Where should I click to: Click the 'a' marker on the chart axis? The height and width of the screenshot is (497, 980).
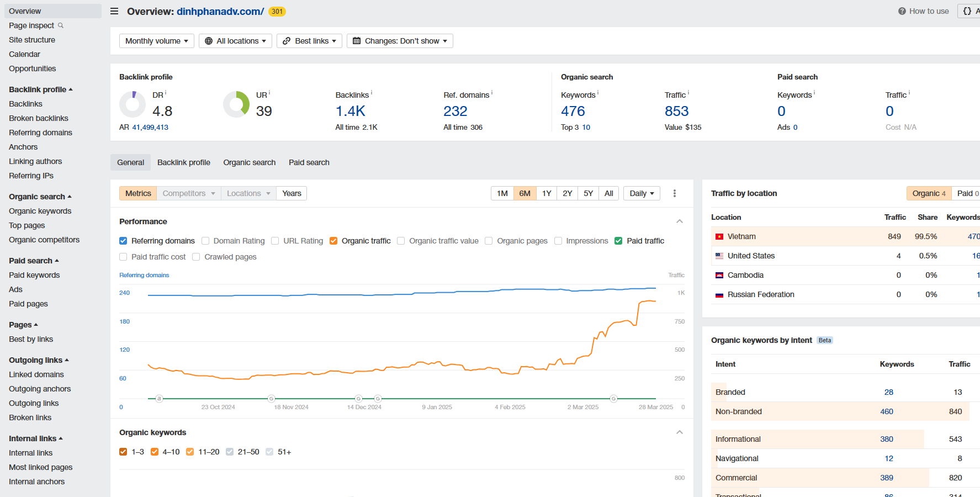coord(159,398)
